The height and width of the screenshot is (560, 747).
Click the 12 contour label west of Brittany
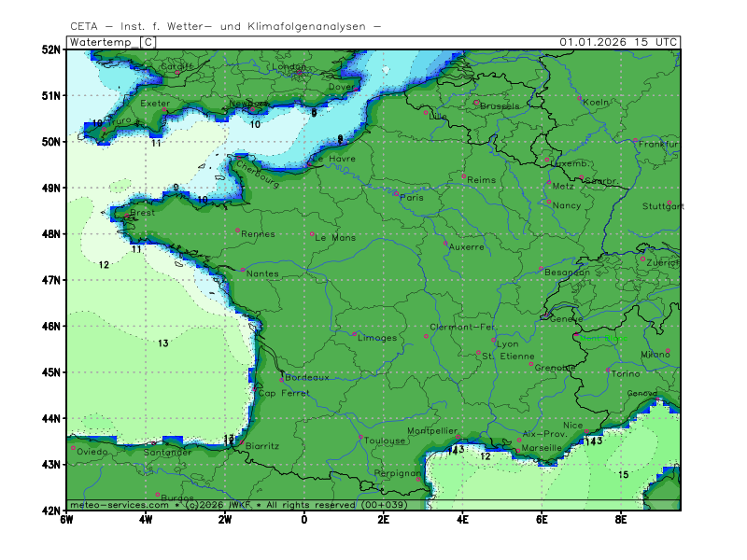(105, 265)
